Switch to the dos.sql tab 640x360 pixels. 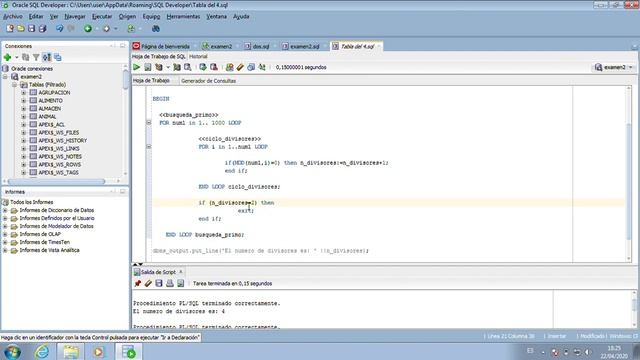260,47
